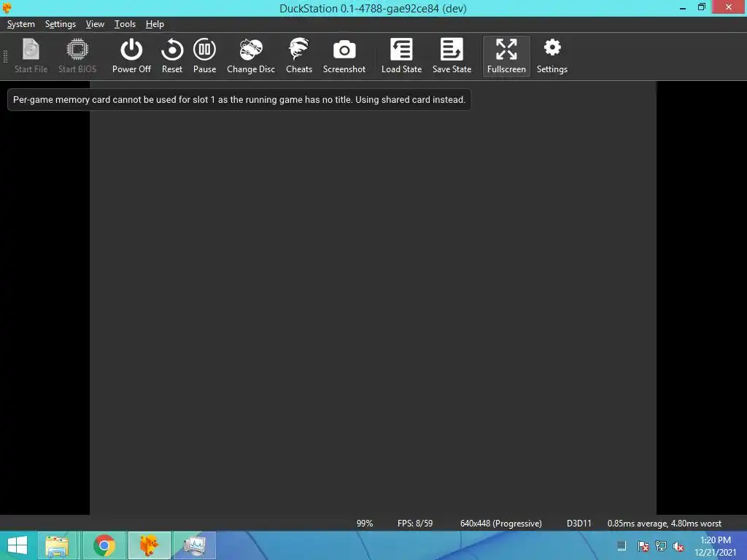Viewport: 747px width, 560px height.
Task: Click the D3D11 renderer status
Action: pyautogui.click(x=578, y=524)
